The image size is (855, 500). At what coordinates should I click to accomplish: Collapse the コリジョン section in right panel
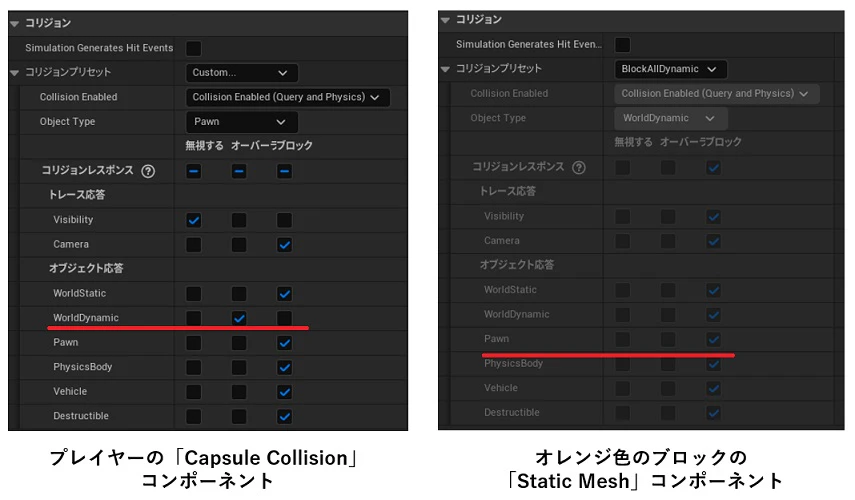445,20
